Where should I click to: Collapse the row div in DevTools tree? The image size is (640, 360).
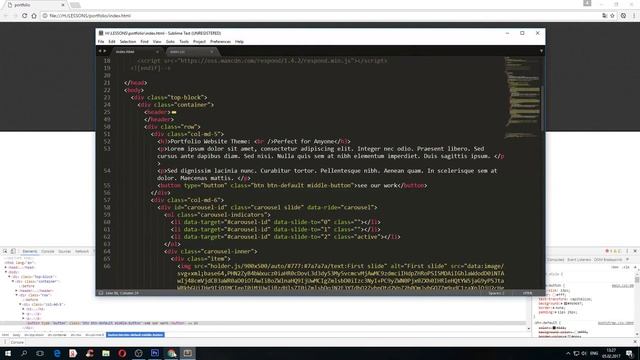17,295
